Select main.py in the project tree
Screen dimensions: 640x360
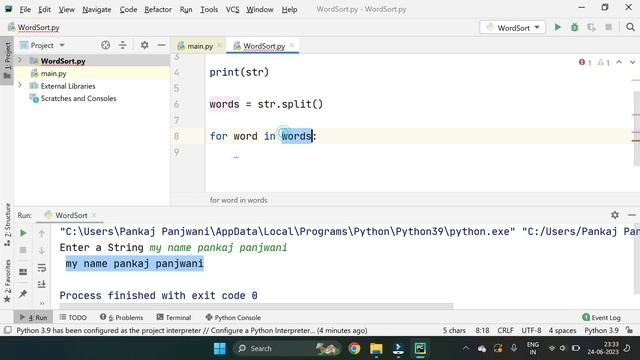tap(53, 73)
